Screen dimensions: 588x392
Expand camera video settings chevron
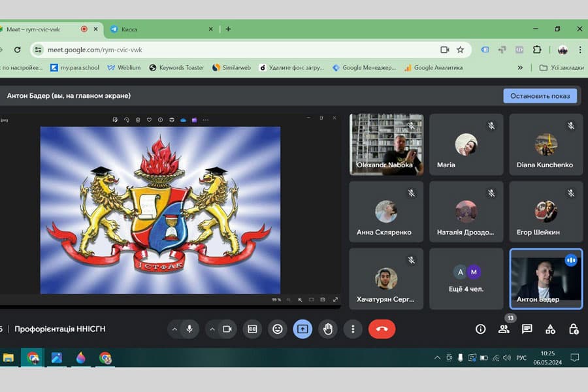pyautogui.click(x=212, y=329)
